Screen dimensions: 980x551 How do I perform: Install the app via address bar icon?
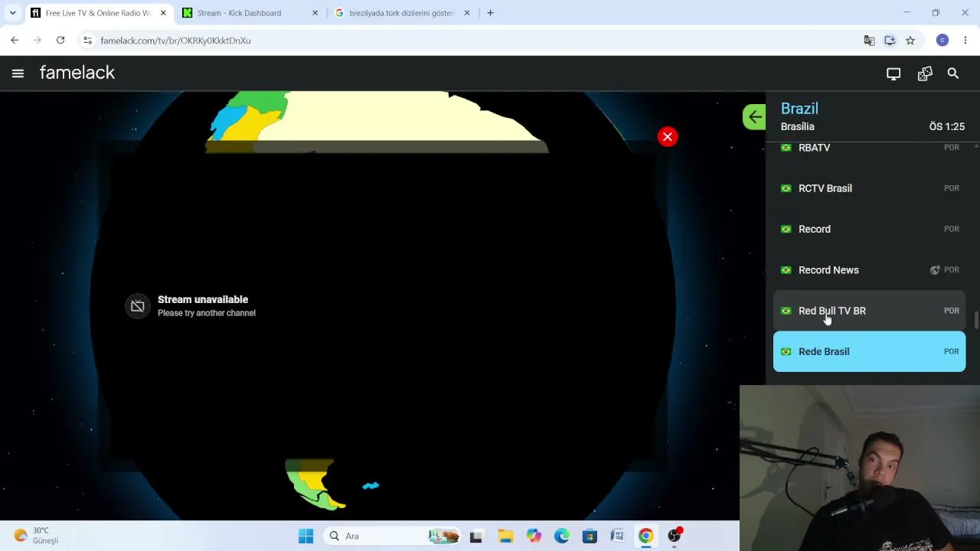click(x=890, y=41)
